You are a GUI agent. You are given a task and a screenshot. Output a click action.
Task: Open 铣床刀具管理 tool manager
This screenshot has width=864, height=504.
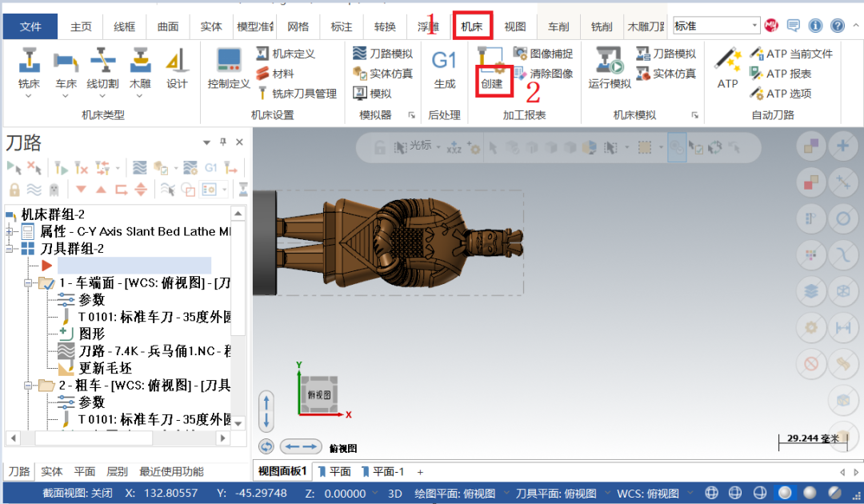(297, 94)
